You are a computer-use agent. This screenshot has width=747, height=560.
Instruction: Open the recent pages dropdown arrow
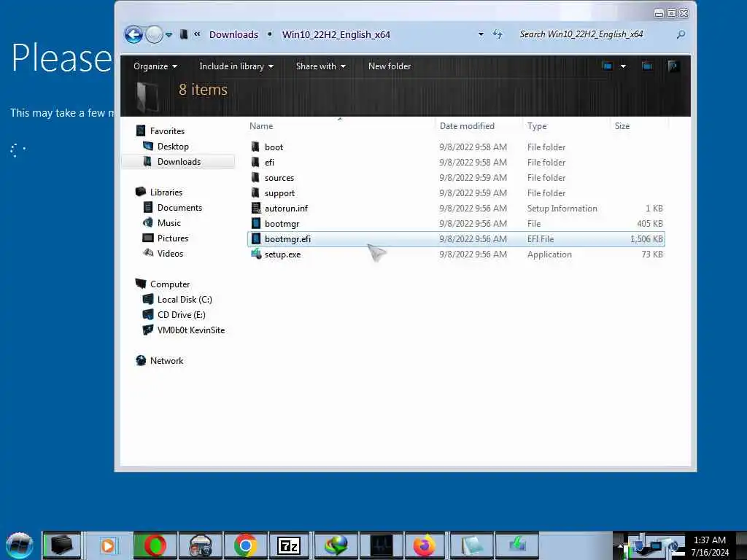pyautogui.click(x=169, y=35)
